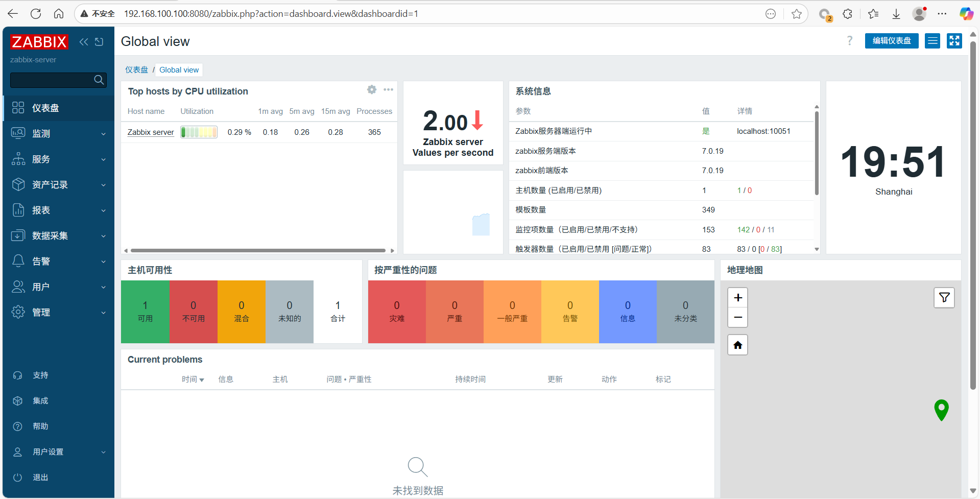Click the red 灾难 severity tile
The width and height of the screenshot is (980, 499).
point(397,312)
